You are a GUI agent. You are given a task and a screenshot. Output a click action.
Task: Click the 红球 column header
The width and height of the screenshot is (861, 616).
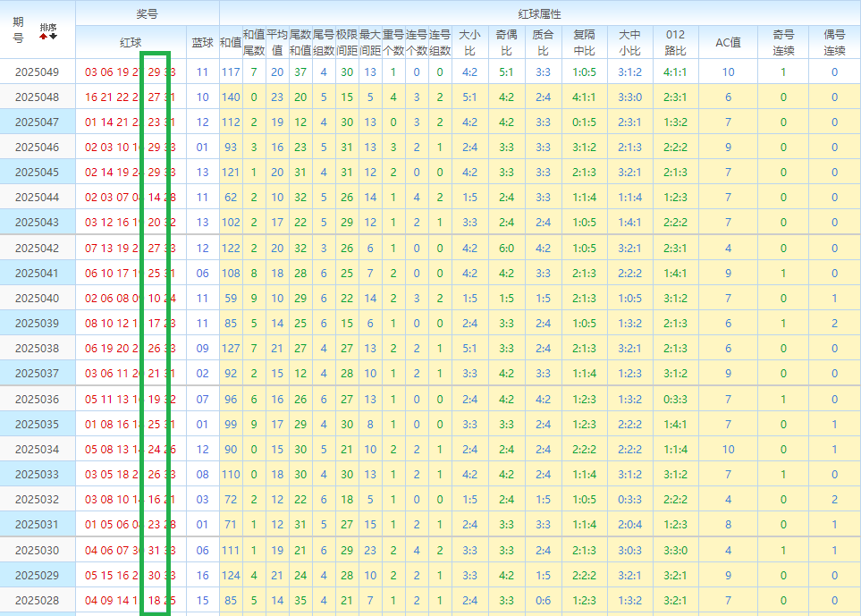point(131,42)
